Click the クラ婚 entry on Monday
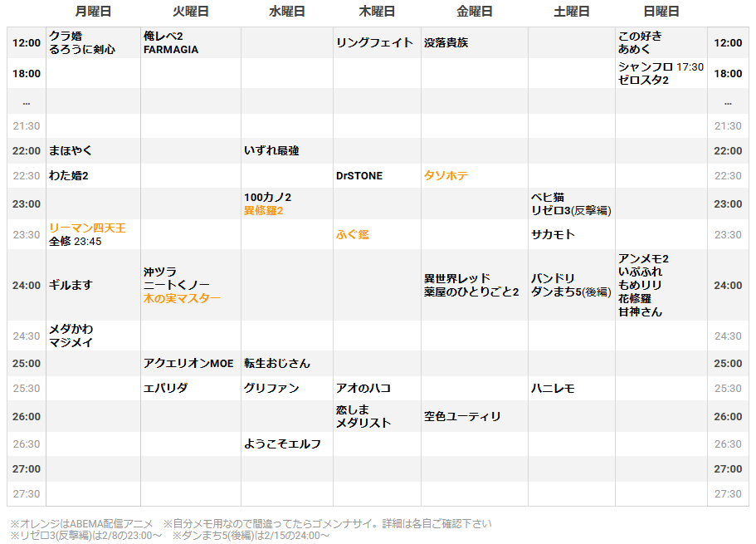The width and height of the screenshot is (756, 544). pos(66,37)
